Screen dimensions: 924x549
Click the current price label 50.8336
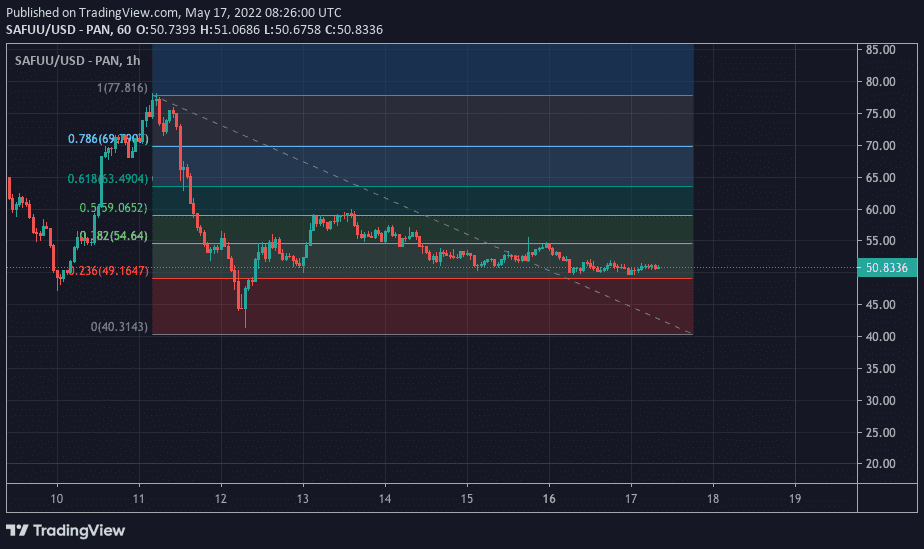(x=884, y=267)
